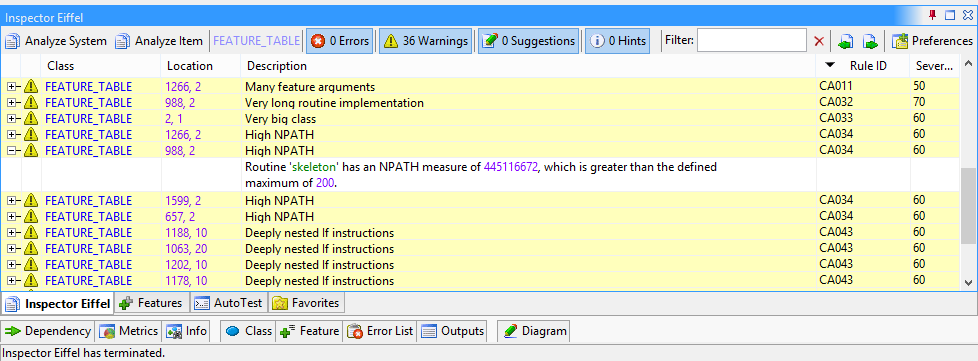The width and height of the screenshot is (978, 361).
Task: Open the Error List tool
Action: point(380,331)
